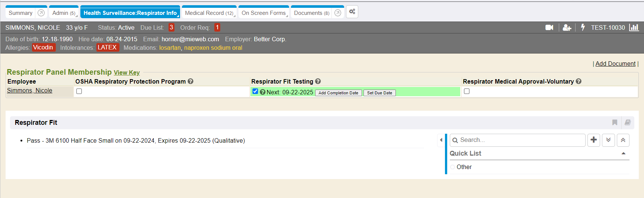Viewport: 644px width, 198px height.
Task: Click the video camera icon in header
Action: 549,27
